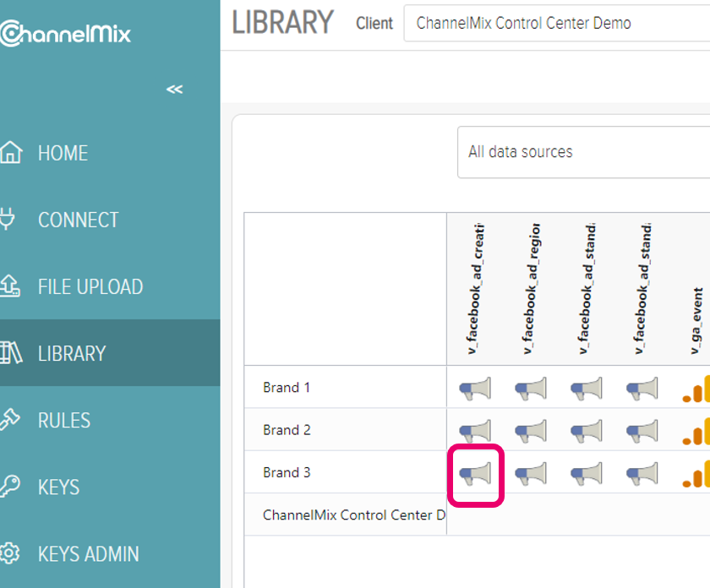
Task: Click the plug icon beside CONNECT
Action: coord(8,219)
